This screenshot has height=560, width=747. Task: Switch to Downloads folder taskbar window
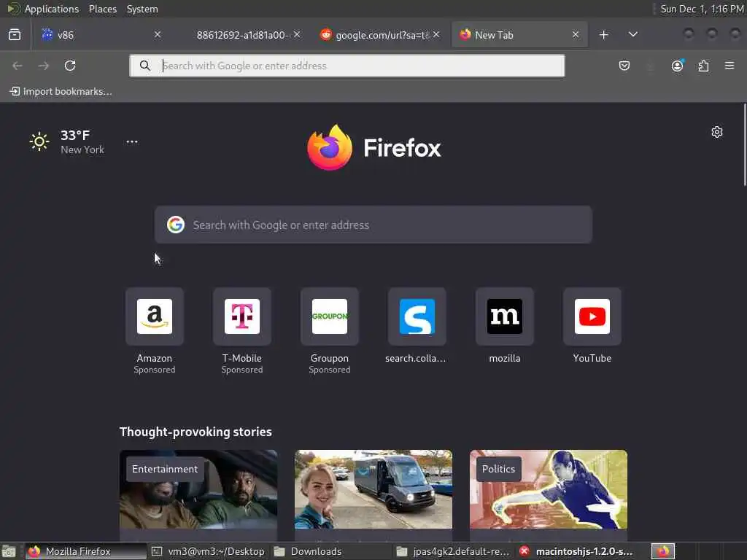click(x=331, y=551)
